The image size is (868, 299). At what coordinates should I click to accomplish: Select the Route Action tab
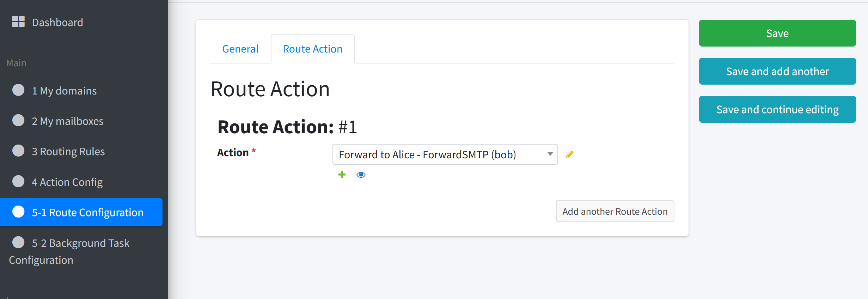(x=313, y=49)
